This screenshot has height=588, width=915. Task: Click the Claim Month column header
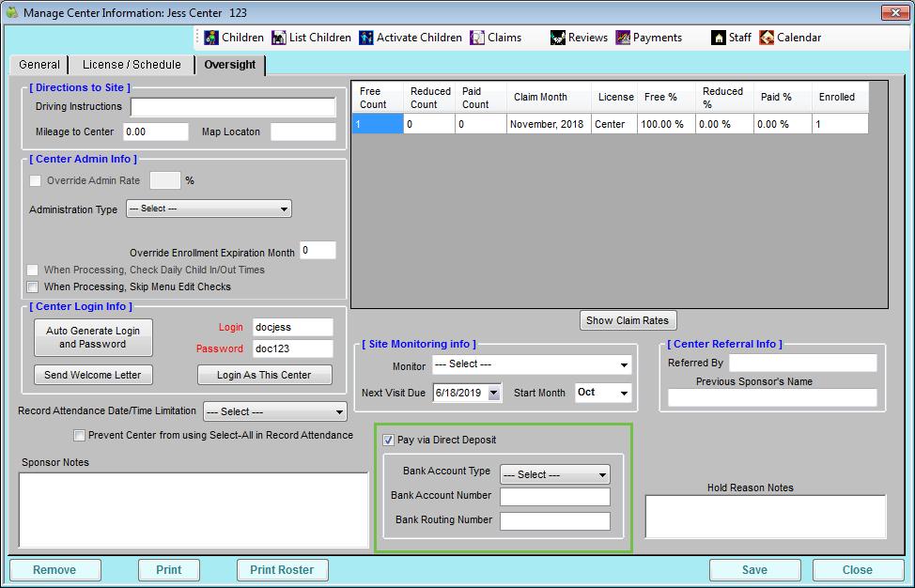(550, 98)
